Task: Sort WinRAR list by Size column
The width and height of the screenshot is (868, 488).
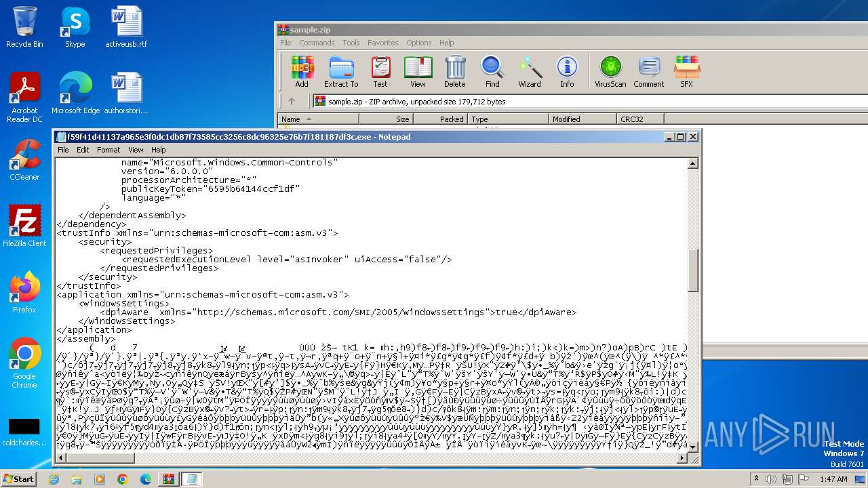Action: [x=386, y=119]
